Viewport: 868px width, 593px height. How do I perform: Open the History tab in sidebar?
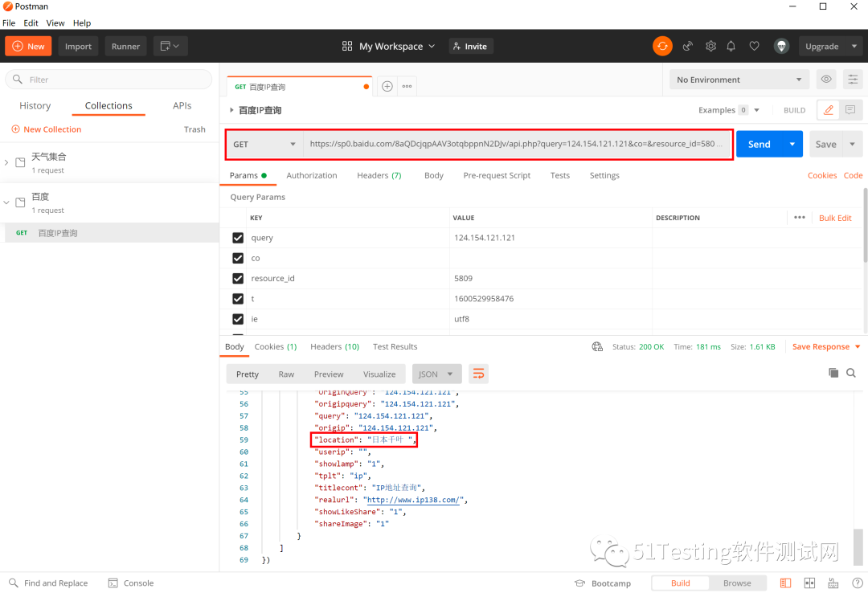35,106
